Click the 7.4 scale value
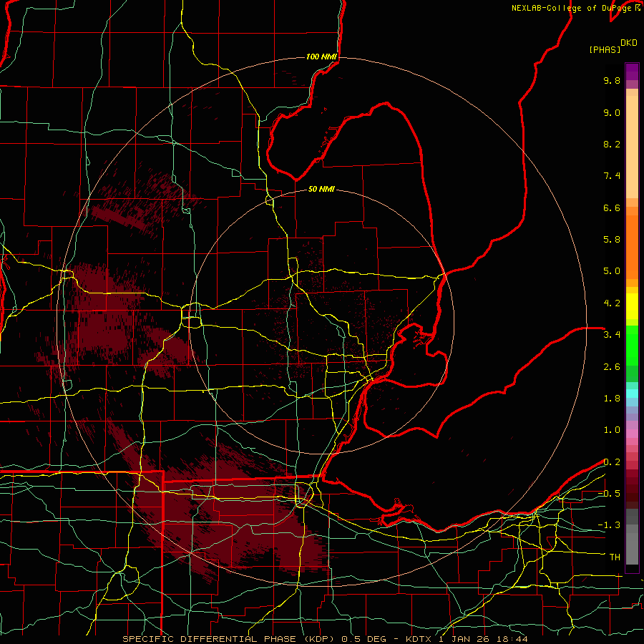The width and height of the screenshot is (644, 644). coord(612,176)
